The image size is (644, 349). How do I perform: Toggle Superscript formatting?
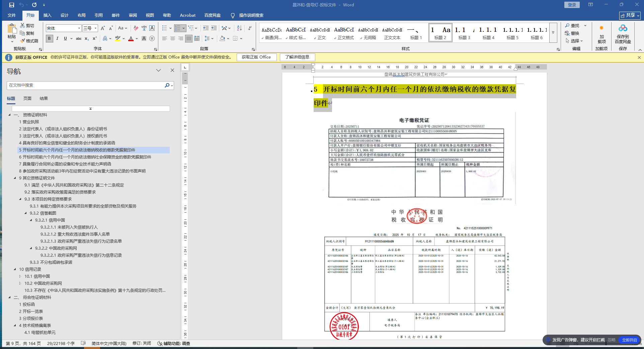[x=95, y=38]
